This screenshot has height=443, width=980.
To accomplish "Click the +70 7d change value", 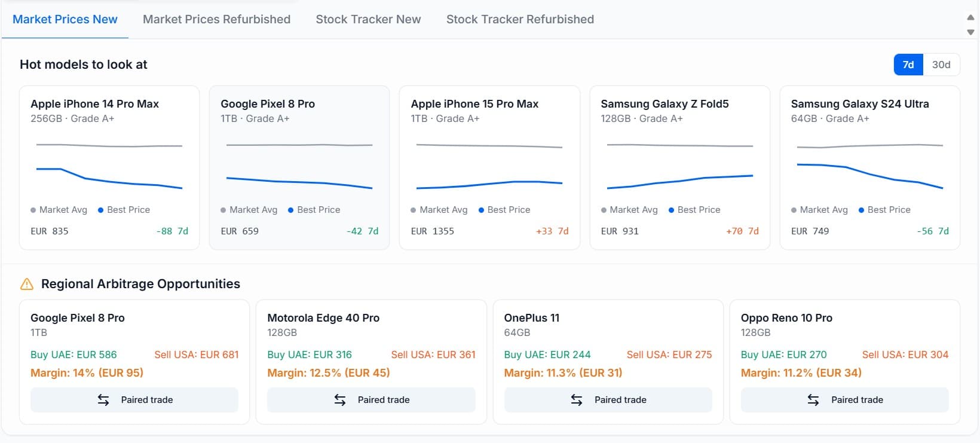I will tap(742, 231).
